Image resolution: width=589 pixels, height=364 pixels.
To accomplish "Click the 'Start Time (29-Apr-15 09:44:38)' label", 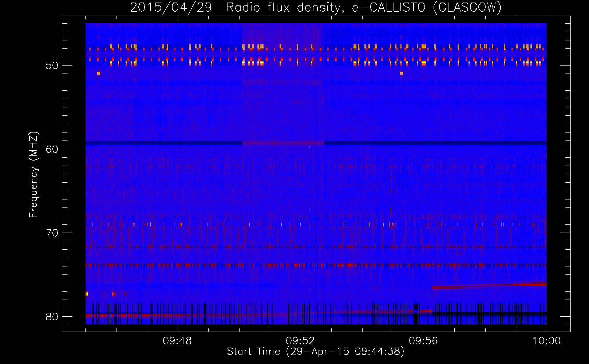I will [316, 352].
